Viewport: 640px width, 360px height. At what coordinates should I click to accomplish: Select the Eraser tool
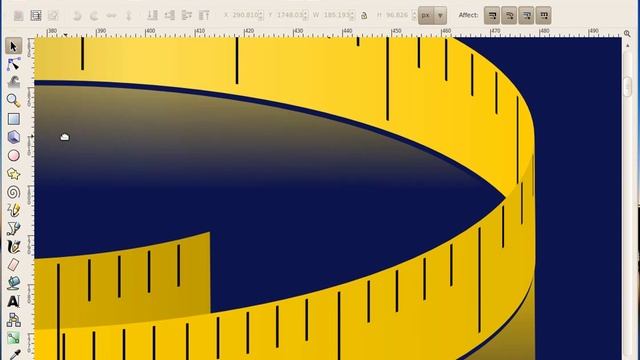13,265
